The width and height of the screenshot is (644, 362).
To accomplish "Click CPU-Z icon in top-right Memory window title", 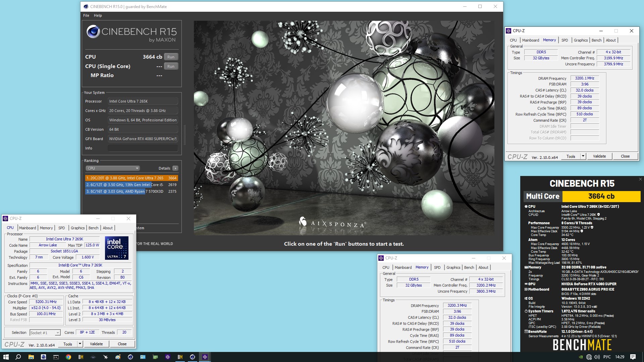I will [508, 31].
